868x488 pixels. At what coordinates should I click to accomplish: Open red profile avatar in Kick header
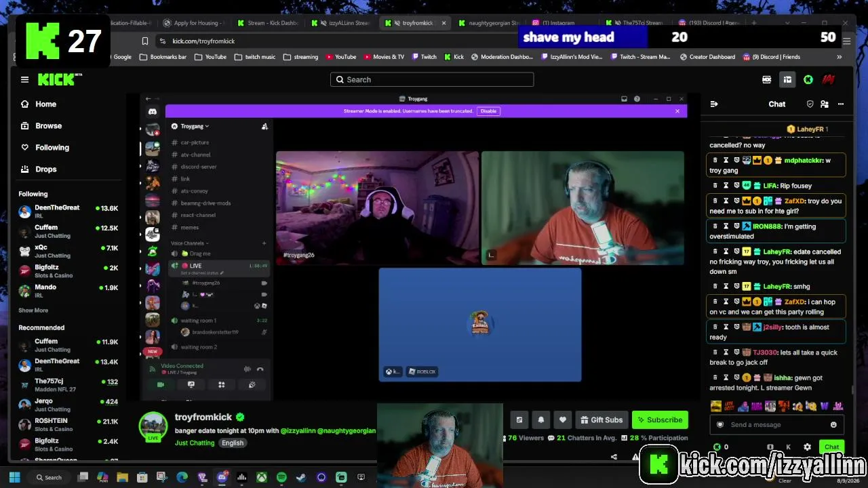(828, 79)
